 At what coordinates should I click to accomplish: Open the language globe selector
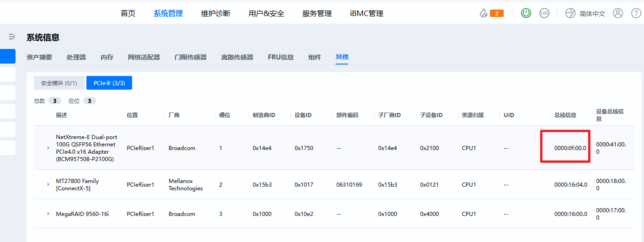(x=570, y=13)
